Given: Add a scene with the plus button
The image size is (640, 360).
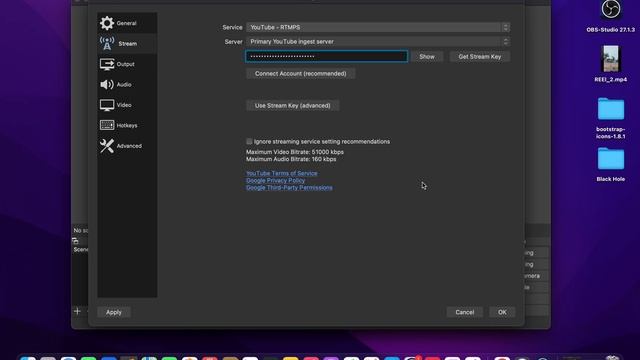Looking at the screenshot, I should click(77, 311).
